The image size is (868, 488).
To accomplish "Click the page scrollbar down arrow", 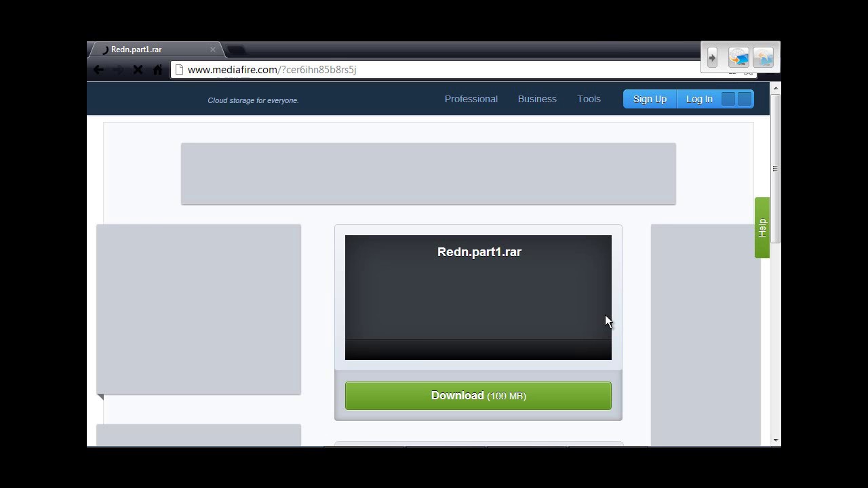I will (776, 441).
